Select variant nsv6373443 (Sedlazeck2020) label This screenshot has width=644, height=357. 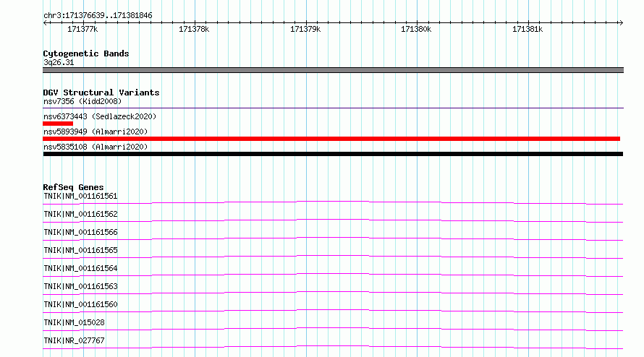click(x=100, y=116)
